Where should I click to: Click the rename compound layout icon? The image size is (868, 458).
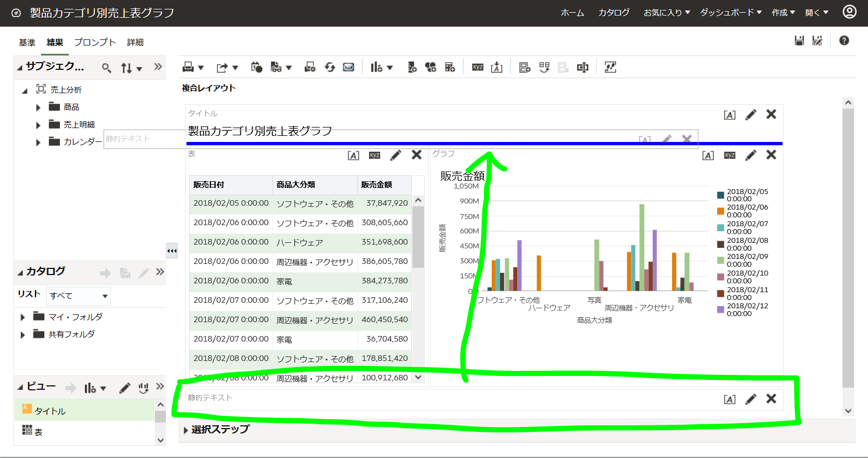(582, 67)
